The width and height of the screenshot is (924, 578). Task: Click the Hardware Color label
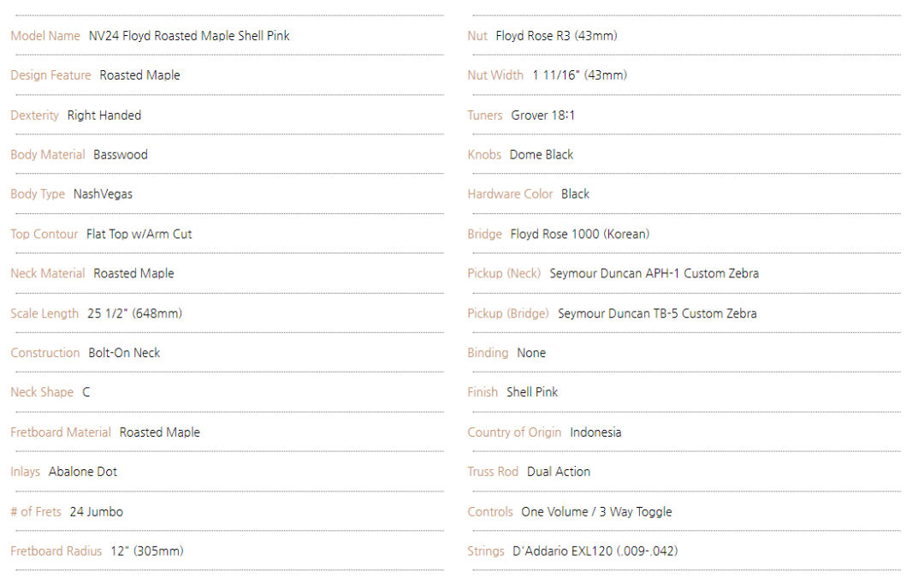tap(510, 194)
